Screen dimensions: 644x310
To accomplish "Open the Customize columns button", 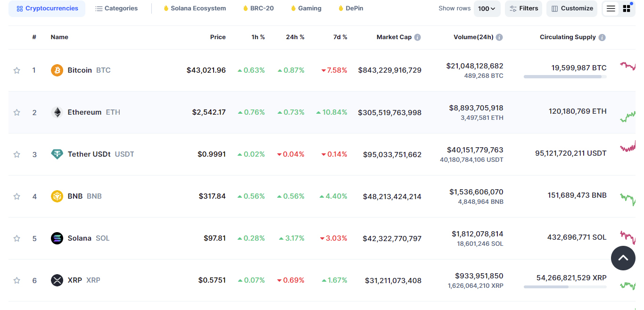I will tap(572, 8).
